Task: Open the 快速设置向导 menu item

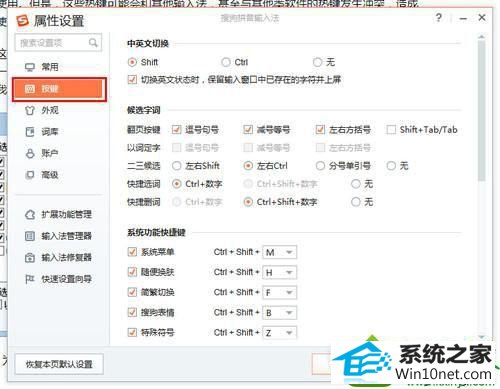Action: (x=59, y=279)
